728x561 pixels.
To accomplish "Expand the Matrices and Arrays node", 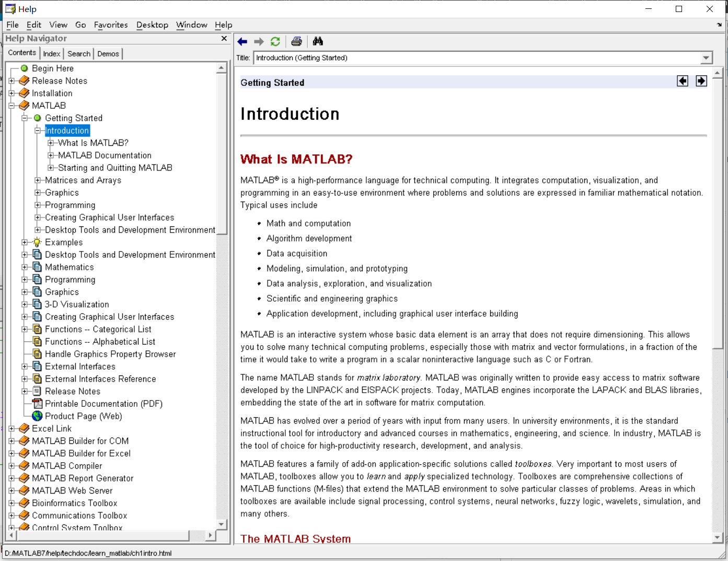I will [38, 180].
